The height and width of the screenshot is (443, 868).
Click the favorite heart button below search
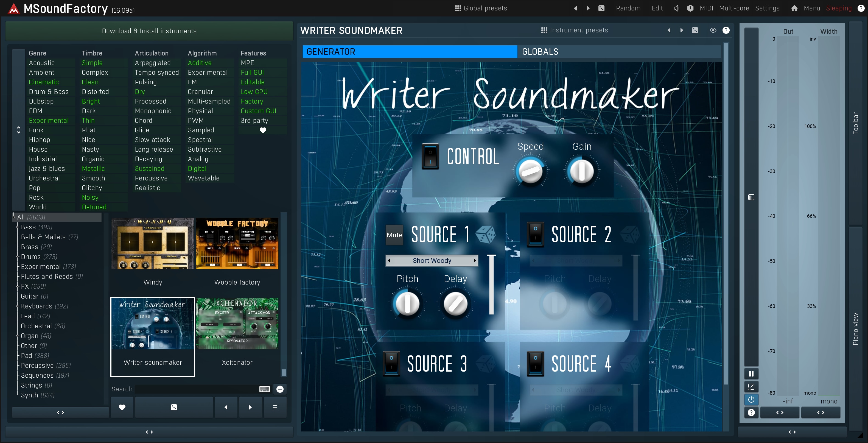(122, 407)
